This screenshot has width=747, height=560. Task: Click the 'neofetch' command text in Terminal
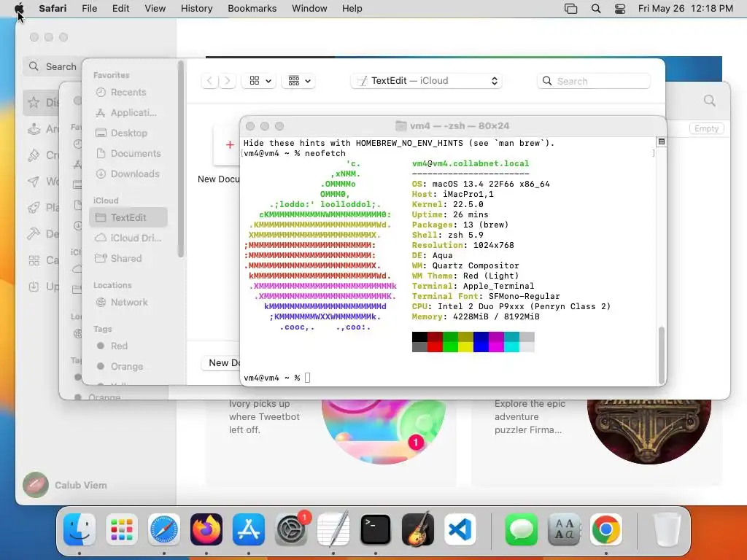[x=325, y=153]
